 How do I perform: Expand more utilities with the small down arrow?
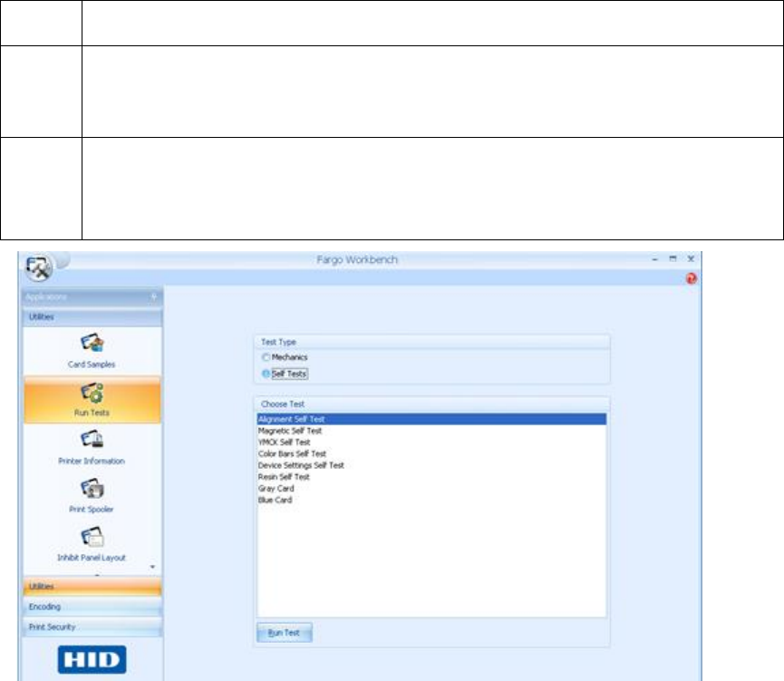coord(152,567)
